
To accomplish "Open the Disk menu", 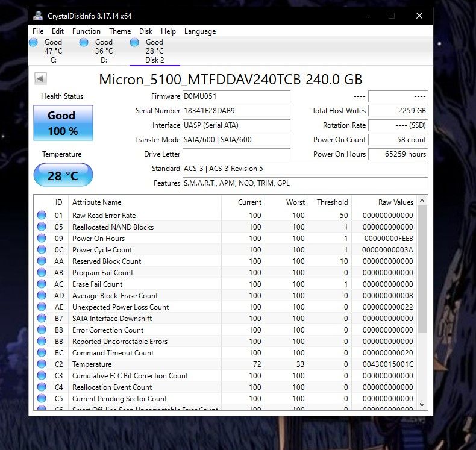I will pos(146,31).
